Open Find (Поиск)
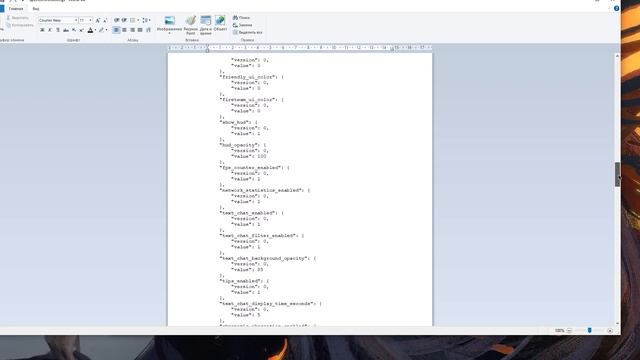Screen dimensions: 640x360 (x=242, y=18)
